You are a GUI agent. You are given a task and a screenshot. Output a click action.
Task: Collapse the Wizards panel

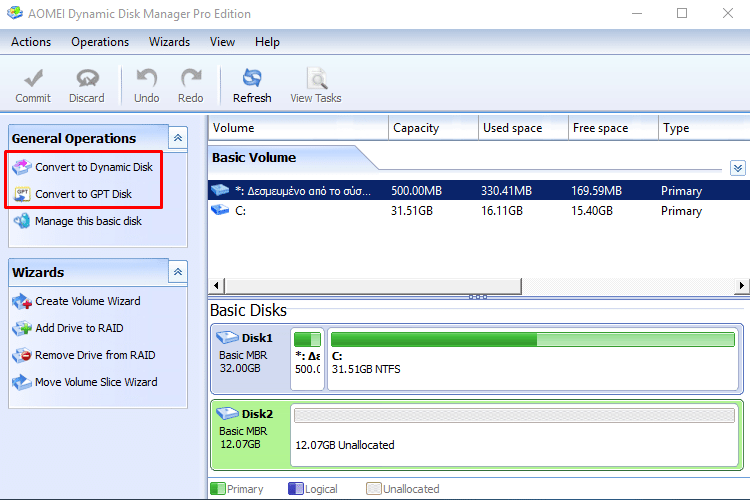coord(178,272)
